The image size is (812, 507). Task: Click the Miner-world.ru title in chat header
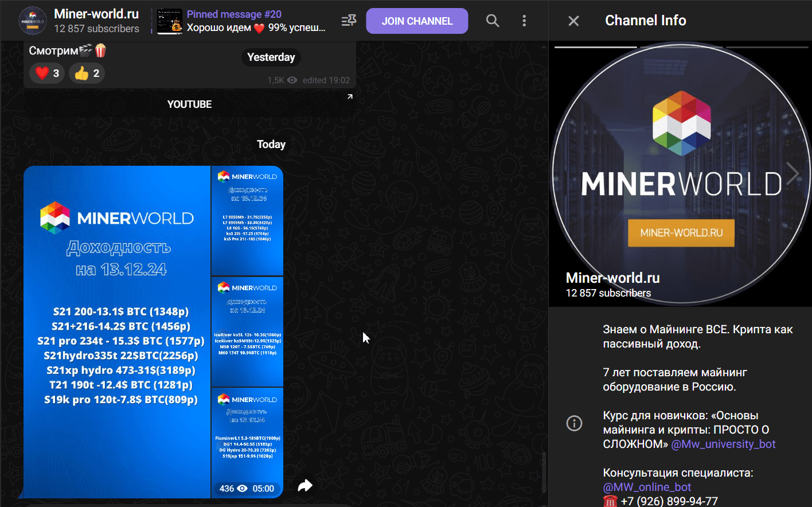[x=96, y=14]
